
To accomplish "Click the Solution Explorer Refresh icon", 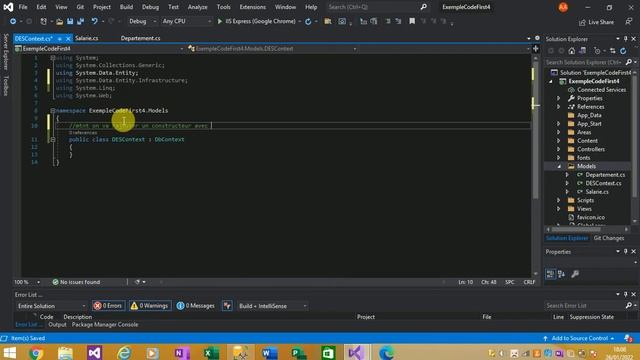I will [x=623, y=51].
